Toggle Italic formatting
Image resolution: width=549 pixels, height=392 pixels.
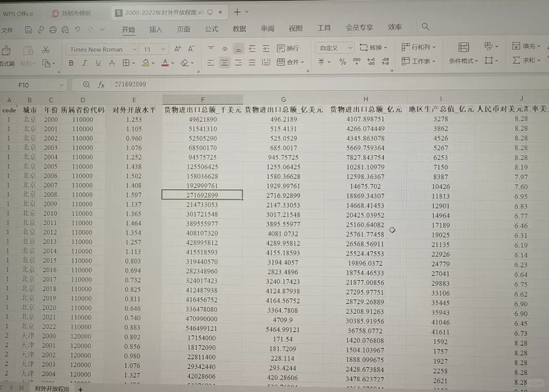(x=84, y=63)
